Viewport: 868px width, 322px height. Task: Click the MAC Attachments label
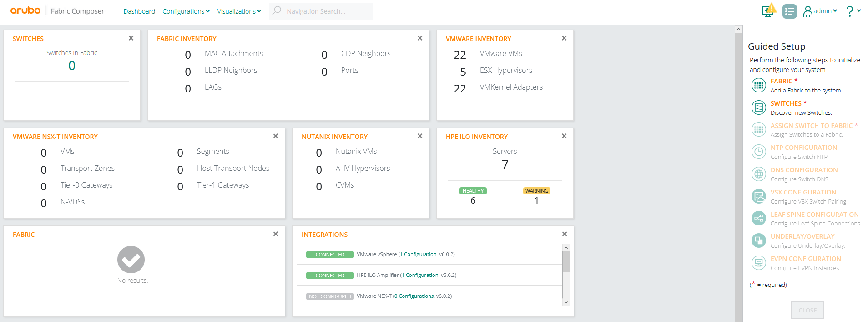pos(234,53)
